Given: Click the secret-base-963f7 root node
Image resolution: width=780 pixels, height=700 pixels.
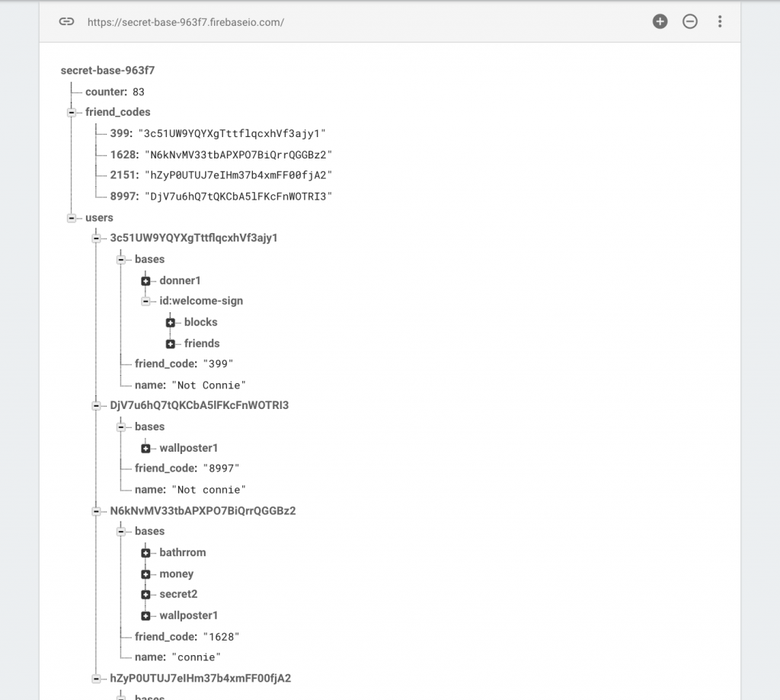Looking at the screenshot, I should pos(107,70).
